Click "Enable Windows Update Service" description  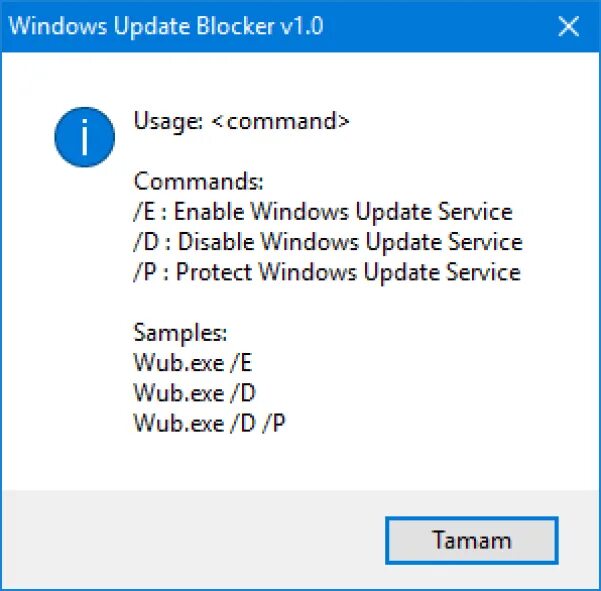pos(343,212)
